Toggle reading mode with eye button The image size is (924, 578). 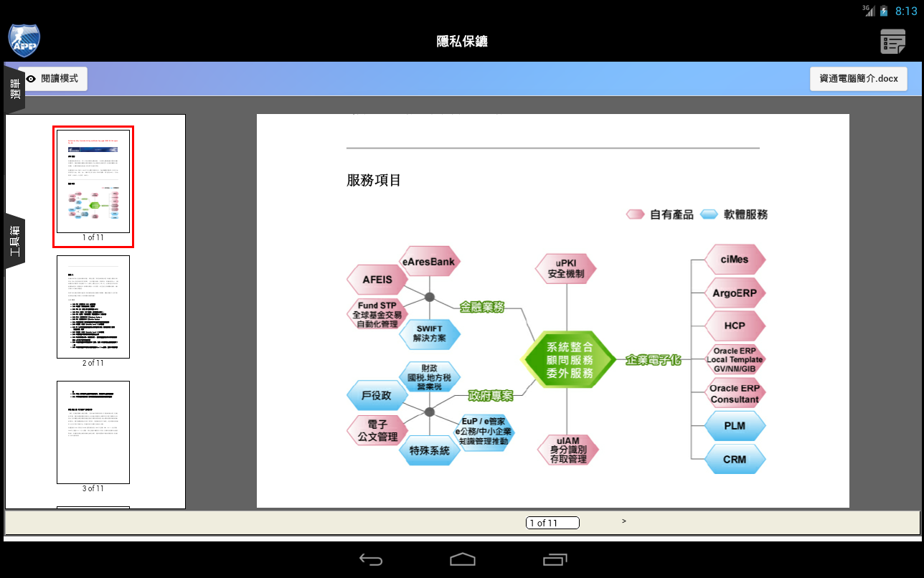(52, 79)
